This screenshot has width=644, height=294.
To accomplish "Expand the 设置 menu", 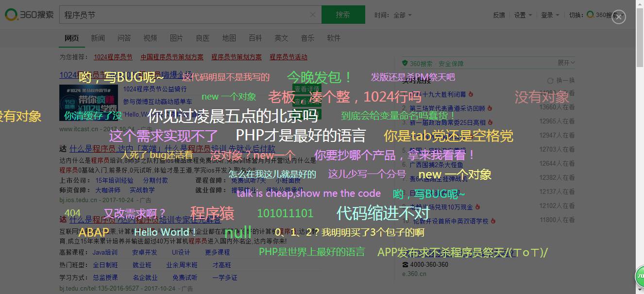I will [x=523, y=15].
